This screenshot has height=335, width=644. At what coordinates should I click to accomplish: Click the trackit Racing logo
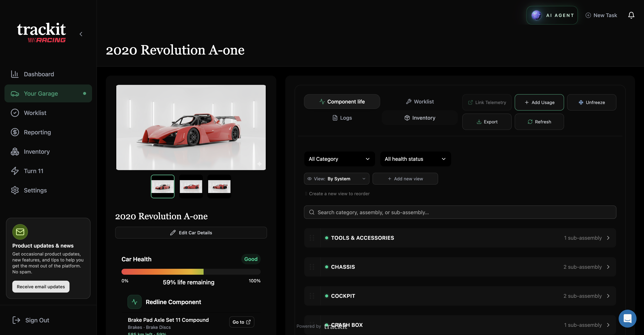pyautogui.click(x=42, y=32)
